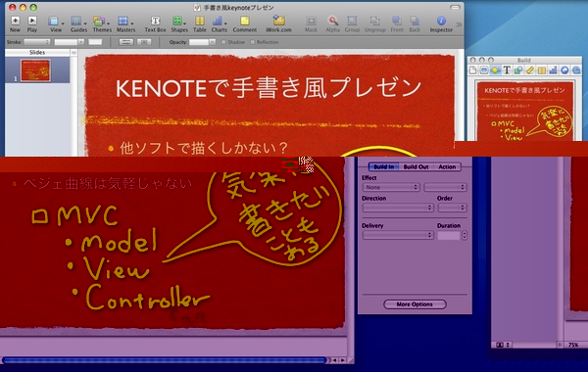Click the Opacity value field
This screenshot has height=372, width=588.
[x=199, y=42]
